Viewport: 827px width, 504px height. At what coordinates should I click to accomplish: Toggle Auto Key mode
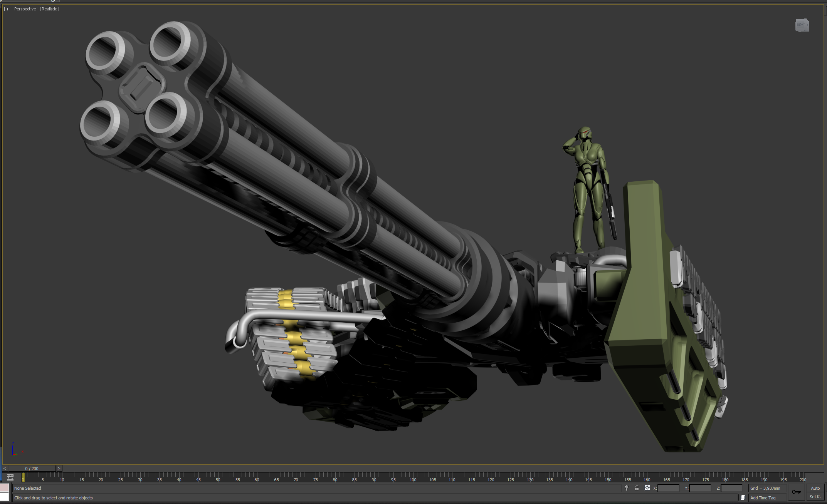tap(815, 488)
